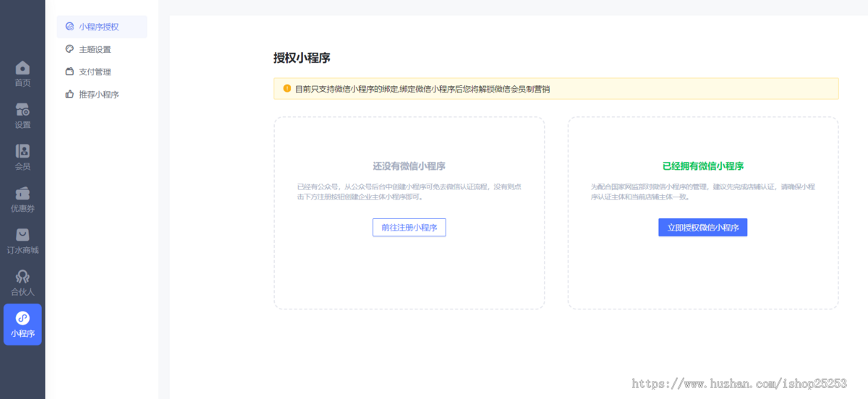Click the 立即授权微信小程序 button
This screenshot has height=399, width=868.
tap(703, 227)
